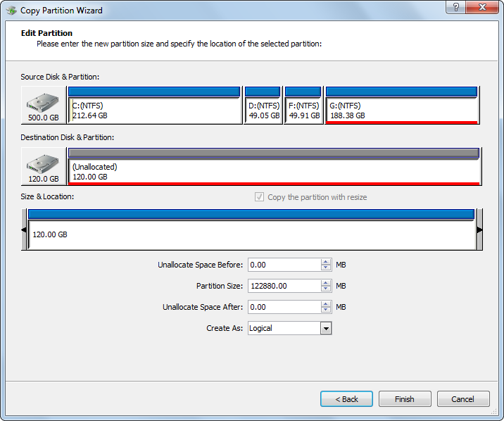Click the Partition Size input field
This screenshot has width=504, height=421.
284,286
